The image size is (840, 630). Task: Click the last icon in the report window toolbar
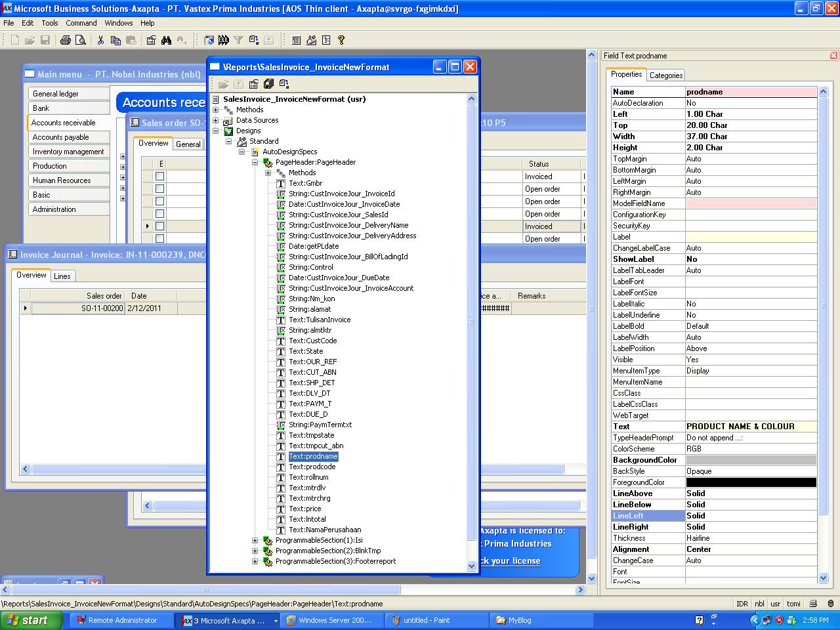[283, 84]
